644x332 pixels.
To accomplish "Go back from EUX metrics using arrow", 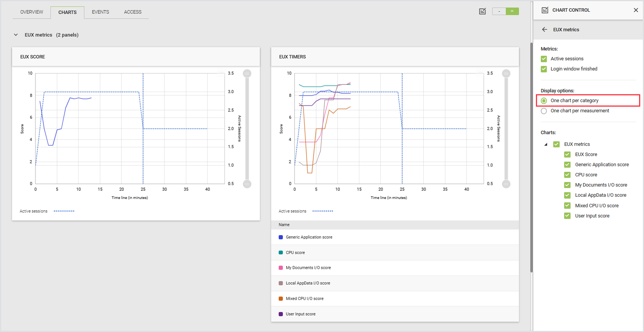I will click(545, 29).
